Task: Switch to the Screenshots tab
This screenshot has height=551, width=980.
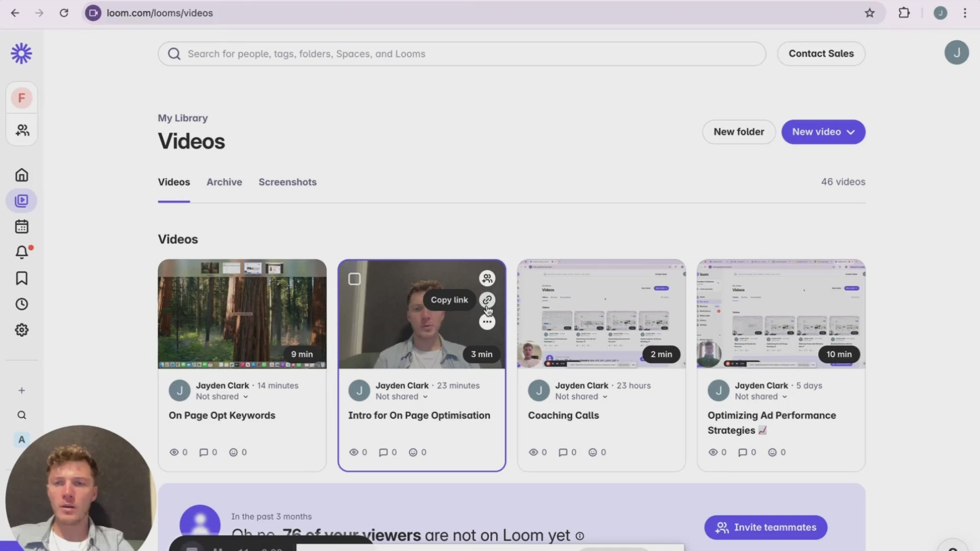Action: click(x=287, y=182)
